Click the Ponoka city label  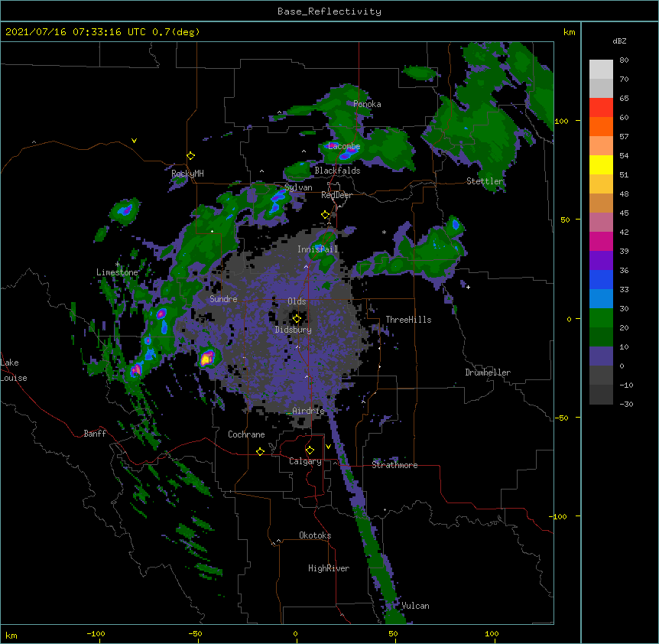pos(367,104)
